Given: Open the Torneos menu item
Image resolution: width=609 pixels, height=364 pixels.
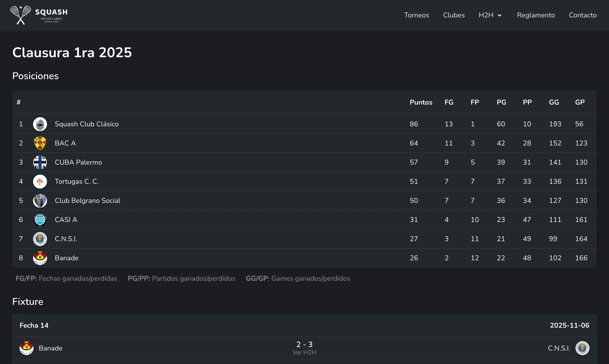Looking at the screenshot, I should click(417, 15).
